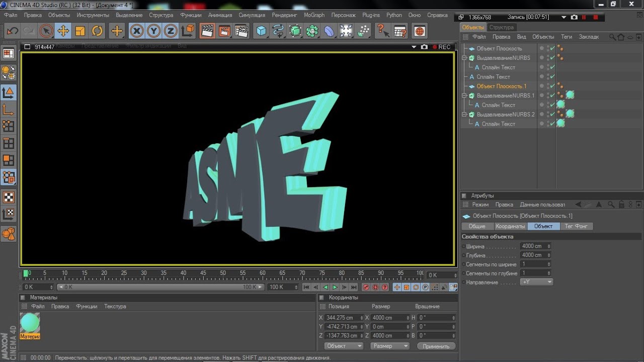Open the Рендеринг menu

285,15
